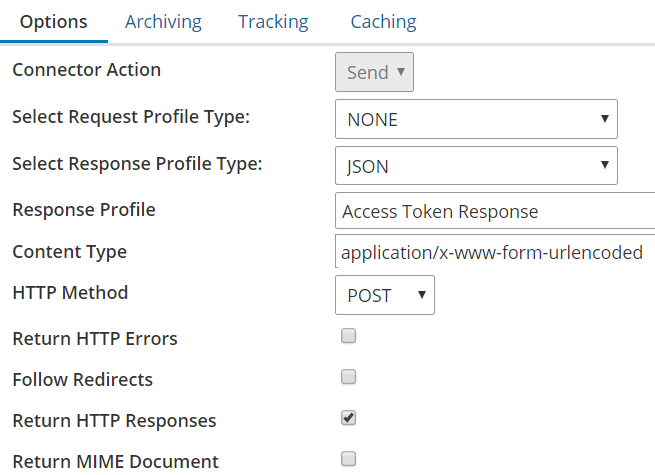Click the Follow Redirects label

(x=82, y=380)
